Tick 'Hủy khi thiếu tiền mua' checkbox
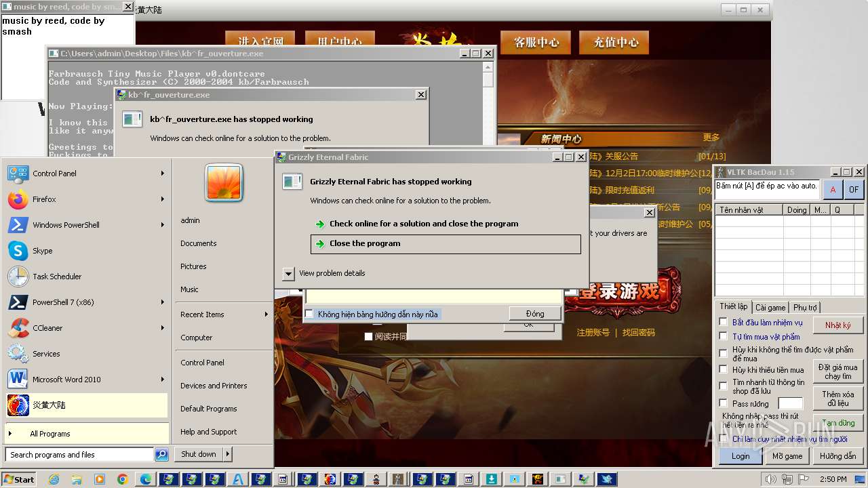The image size is (868, 488). coord(724,369)
